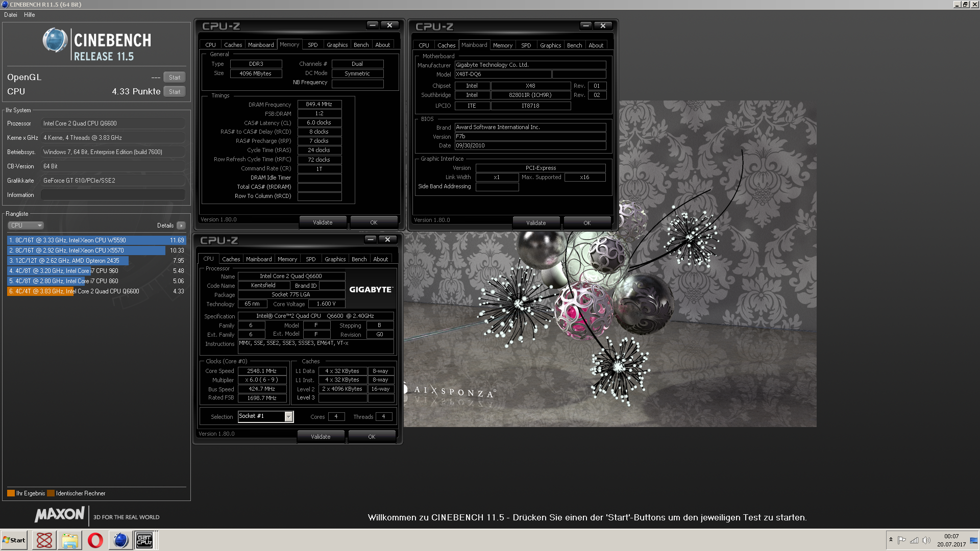Image resolution: width=980 pixels, height=551 pixels.
Task: Open the clock showing 00:07
Action: pos(951,540)
